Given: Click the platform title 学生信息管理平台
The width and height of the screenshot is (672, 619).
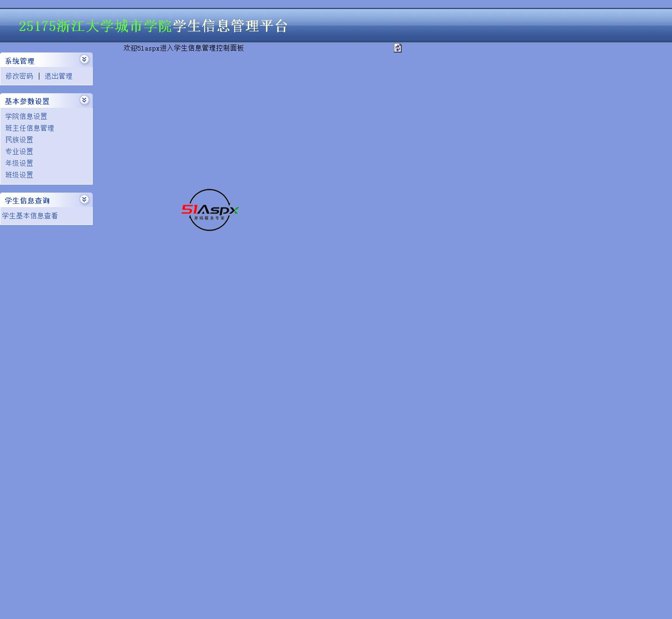Looking at the screenshot, I should (x=230, y=26).
